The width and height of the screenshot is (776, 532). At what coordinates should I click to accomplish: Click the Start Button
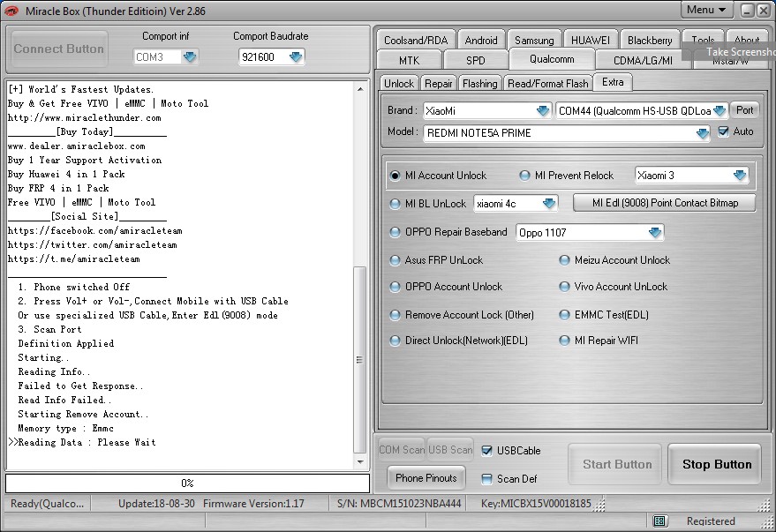pos(616,464)
